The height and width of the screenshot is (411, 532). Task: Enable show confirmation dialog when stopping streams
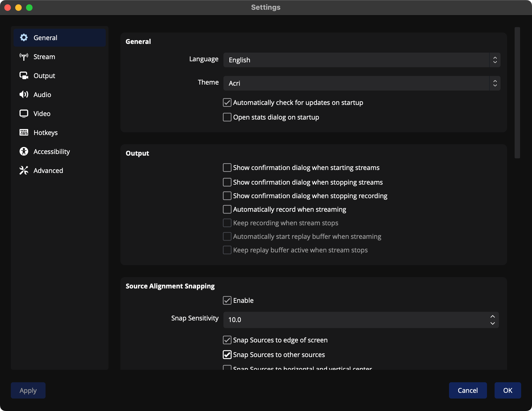[227, 182]
